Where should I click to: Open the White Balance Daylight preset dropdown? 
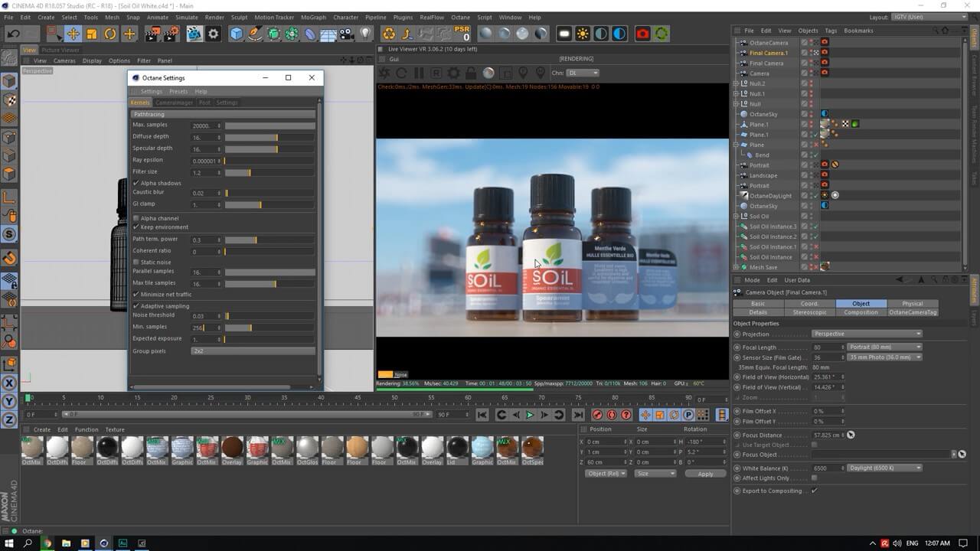coord(884,468)
